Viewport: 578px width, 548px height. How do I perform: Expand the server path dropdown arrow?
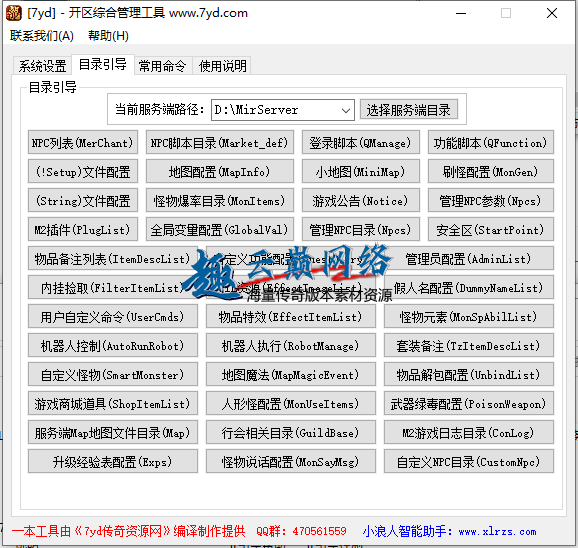(x=345, y=110)
